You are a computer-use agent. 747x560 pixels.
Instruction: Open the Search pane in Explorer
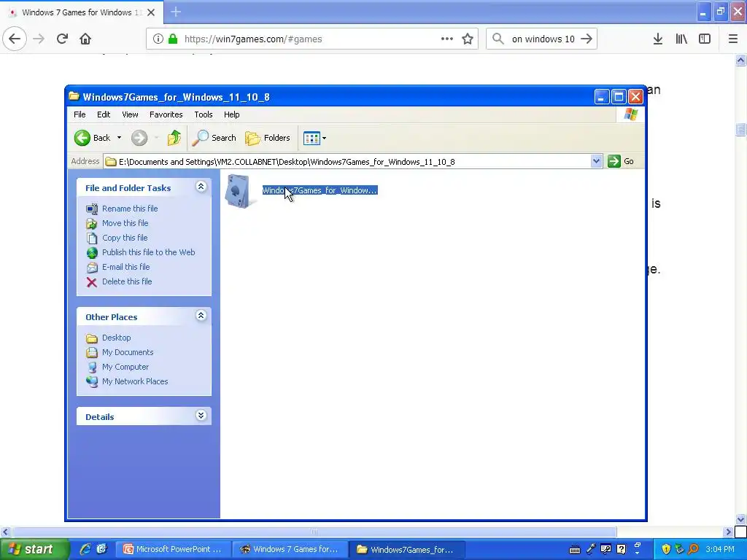pos(214,138)
